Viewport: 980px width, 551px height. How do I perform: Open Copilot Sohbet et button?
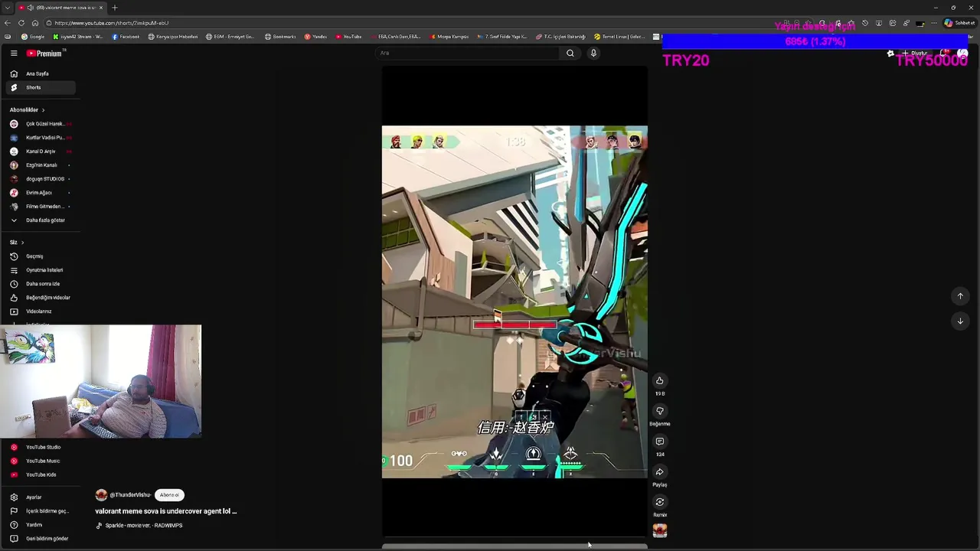[959, 23]
